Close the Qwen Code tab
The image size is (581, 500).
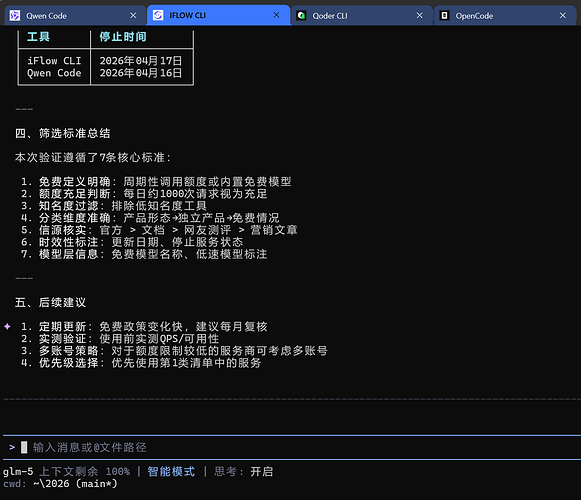(133, 16)
